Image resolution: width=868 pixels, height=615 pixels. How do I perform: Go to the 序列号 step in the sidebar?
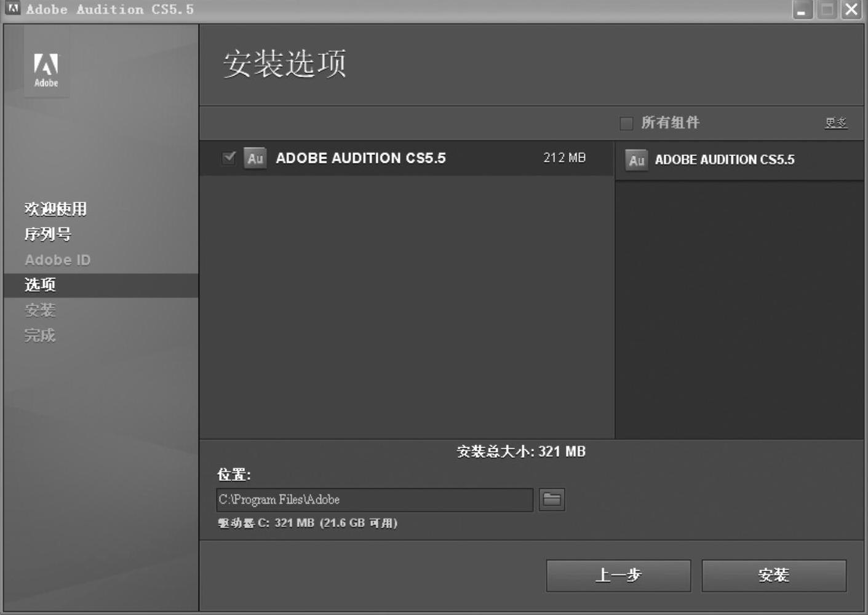tap(47, 234)
